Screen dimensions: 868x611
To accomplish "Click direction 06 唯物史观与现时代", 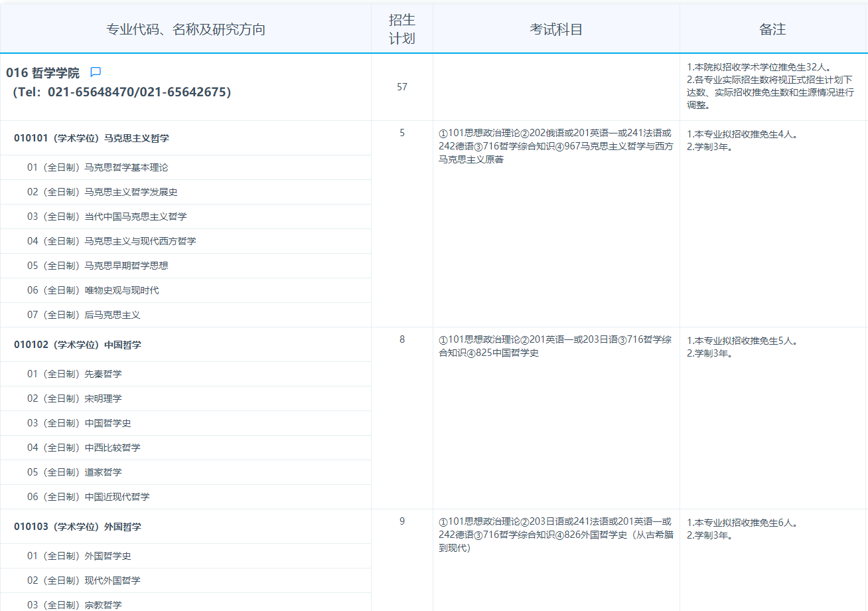I will tap(93, 290).
